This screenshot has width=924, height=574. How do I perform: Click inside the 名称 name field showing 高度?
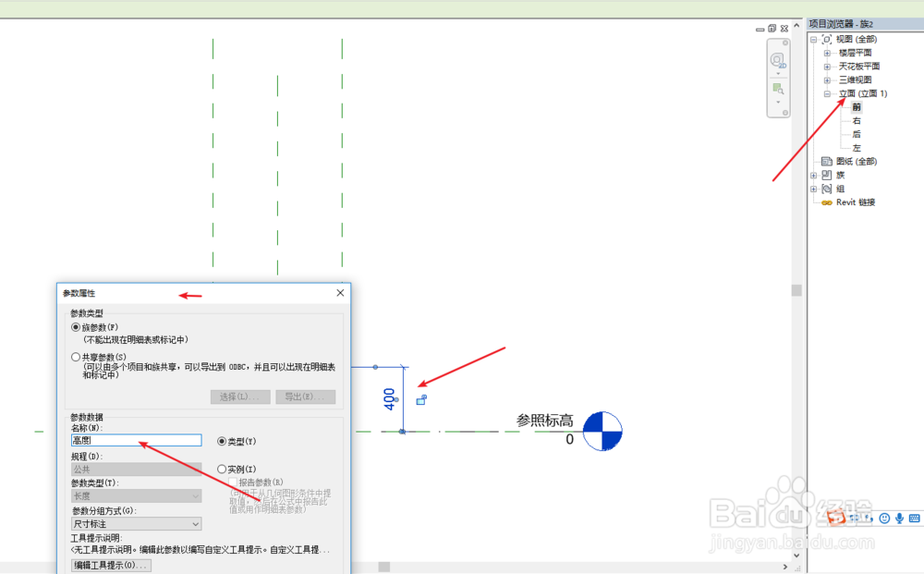135,440
